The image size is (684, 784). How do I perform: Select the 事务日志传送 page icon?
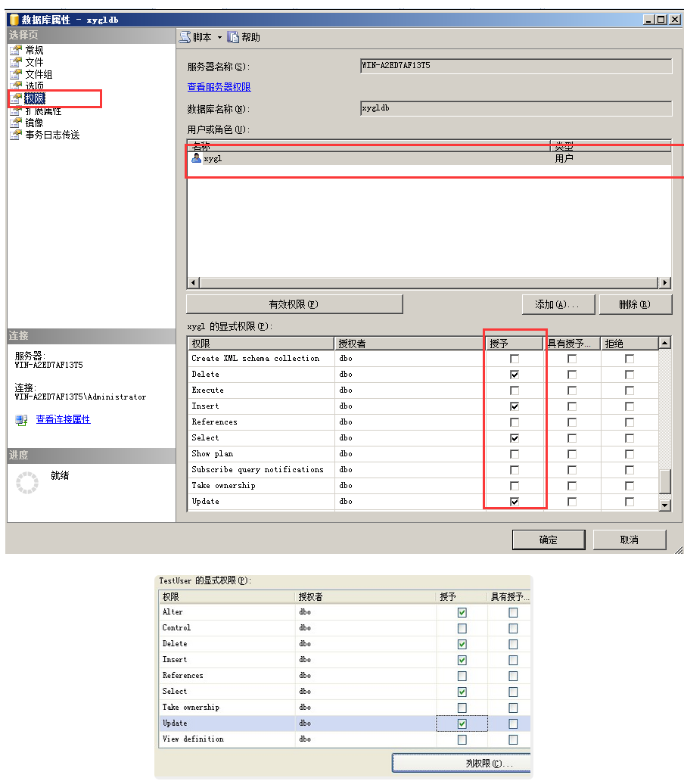click(15, 135)
